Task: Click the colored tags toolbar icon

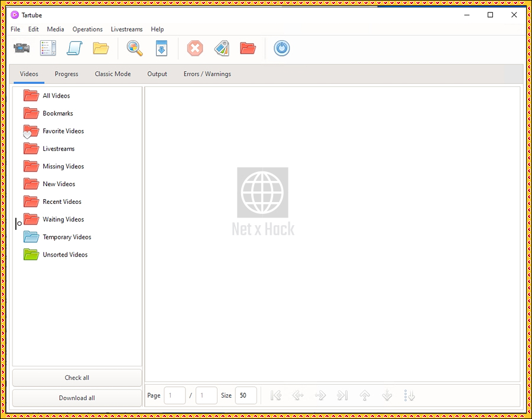Action: click(222, 48)
